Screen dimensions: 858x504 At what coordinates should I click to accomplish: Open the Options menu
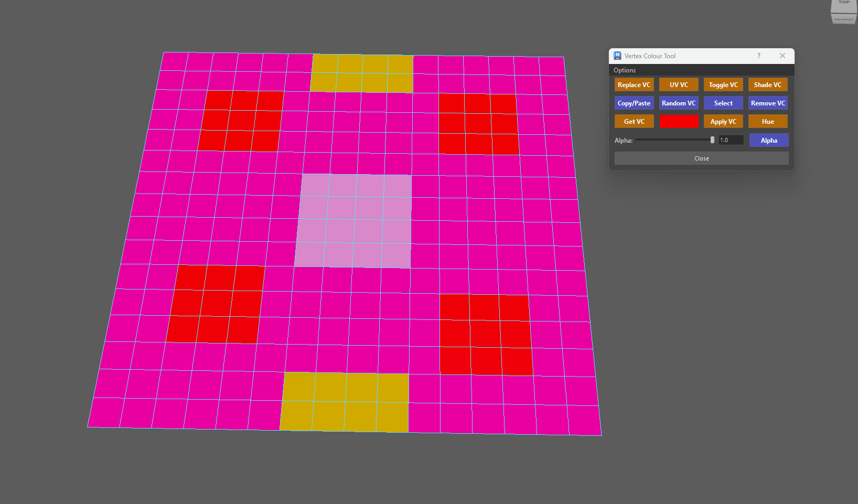[x=625, y=70]
